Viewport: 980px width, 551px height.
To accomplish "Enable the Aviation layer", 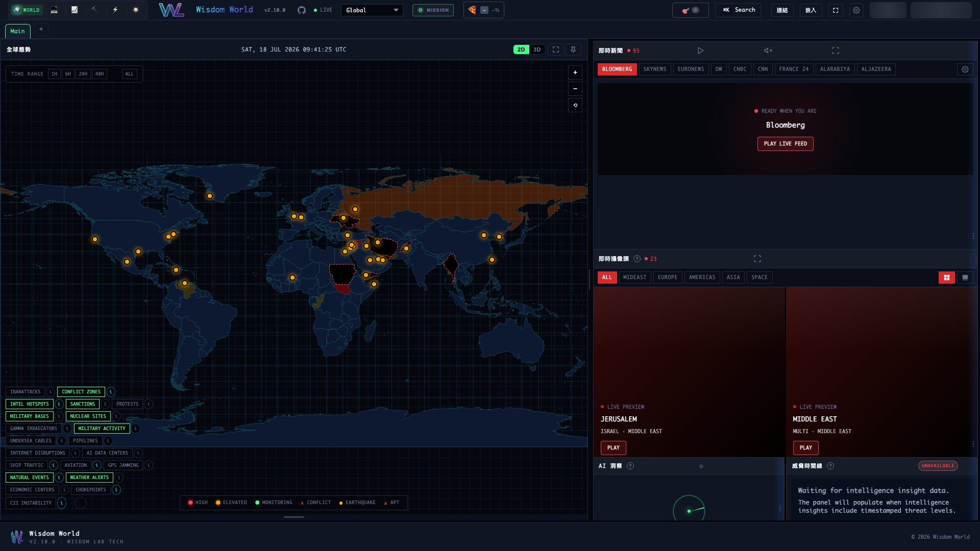I will pyautogui.click(x=76, y=465).
